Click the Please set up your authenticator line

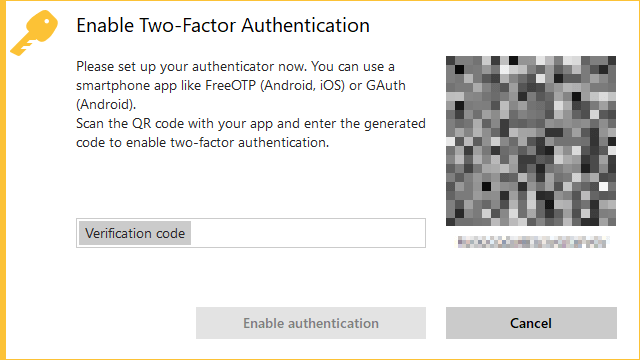(235, 67)
